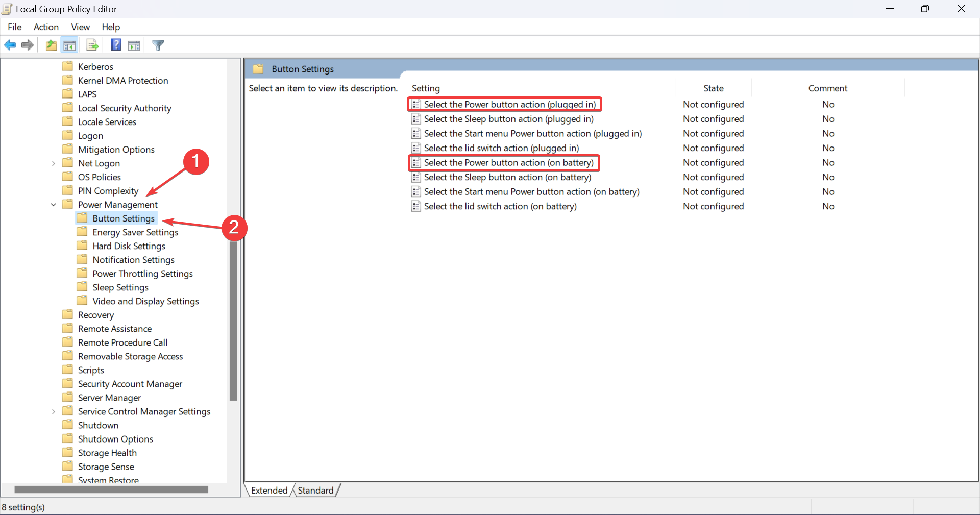This screenshot has width=980, height=515.
Task: Click policy icon for Start menu Power (on battery)
Action: (x=416, y=192)
